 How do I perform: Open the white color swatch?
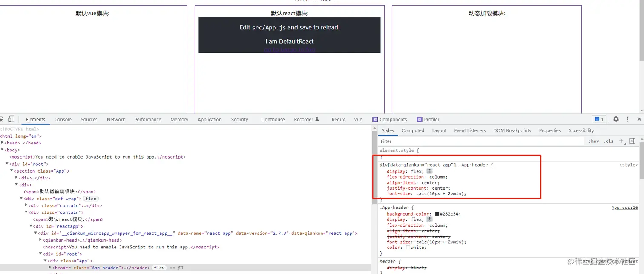(x=408, y=247)
